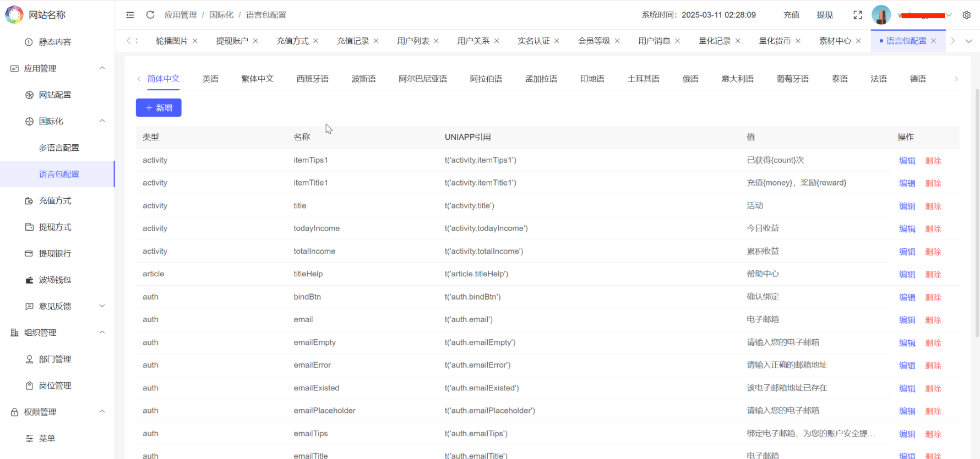Click the page refresh icon
The width and height of the screenshot is (980, 459).
click(x=150, y=15)
